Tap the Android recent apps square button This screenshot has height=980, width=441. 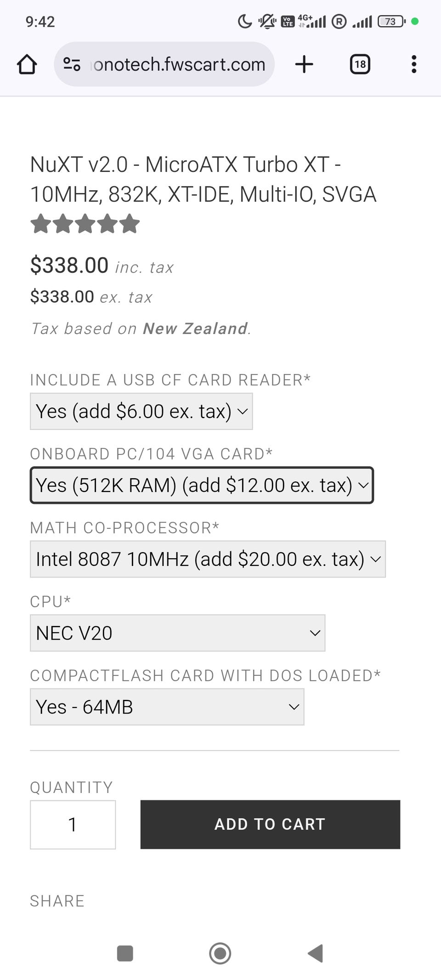click(x=125, y=953)
